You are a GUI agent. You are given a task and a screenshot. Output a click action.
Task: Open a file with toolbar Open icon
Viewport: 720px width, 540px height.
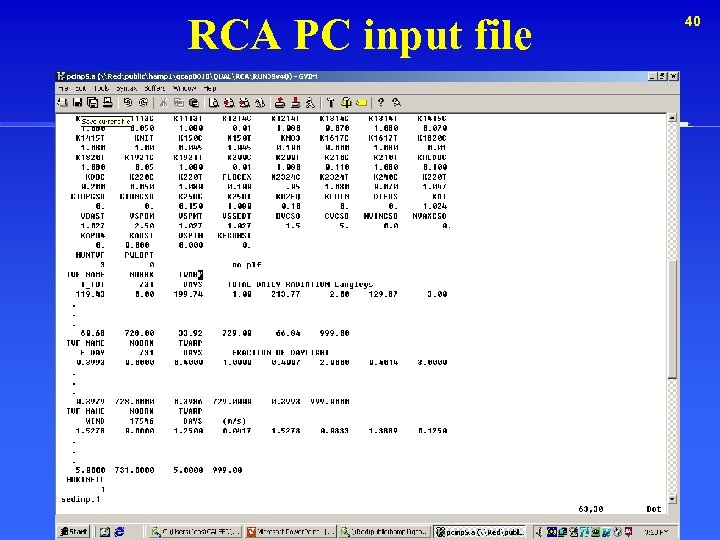tap(62, 103)
